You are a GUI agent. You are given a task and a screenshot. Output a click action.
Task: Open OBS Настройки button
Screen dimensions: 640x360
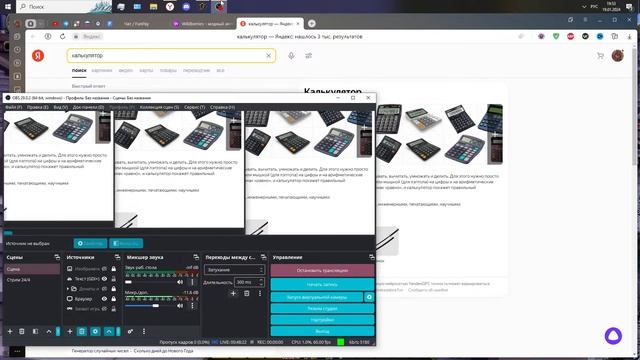(x=322, y=320)
